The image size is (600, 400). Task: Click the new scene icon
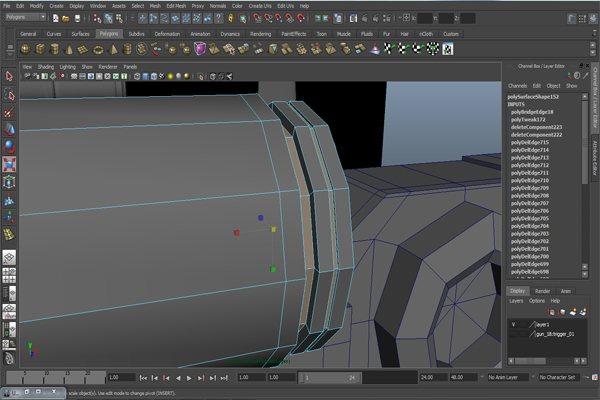tap(56, 18)
